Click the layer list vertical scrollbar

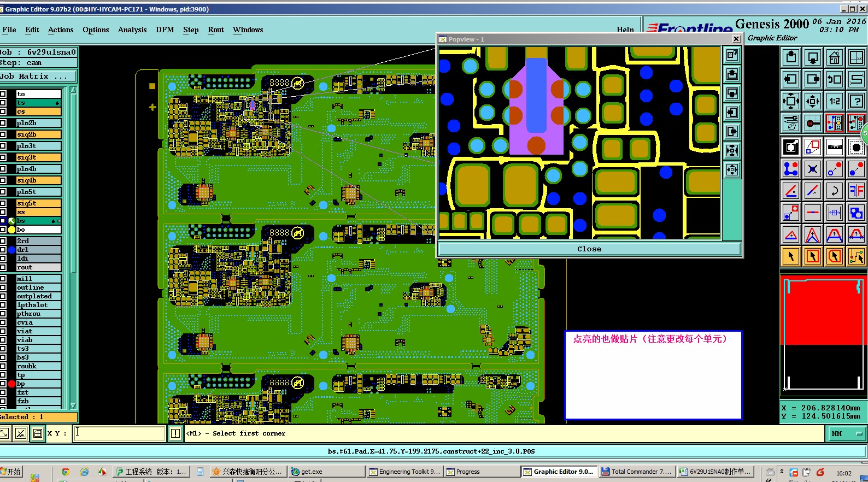73,248
